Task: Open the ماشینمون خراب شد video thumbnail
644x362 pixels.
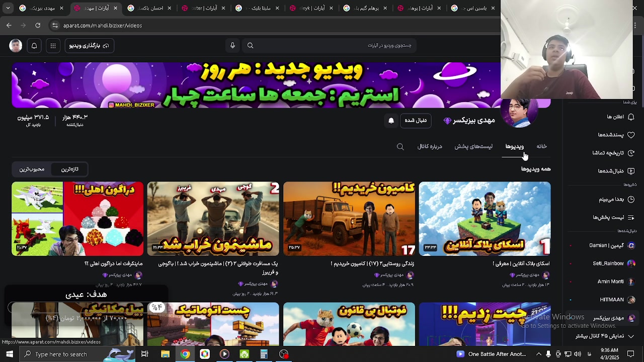Action: 213,219
